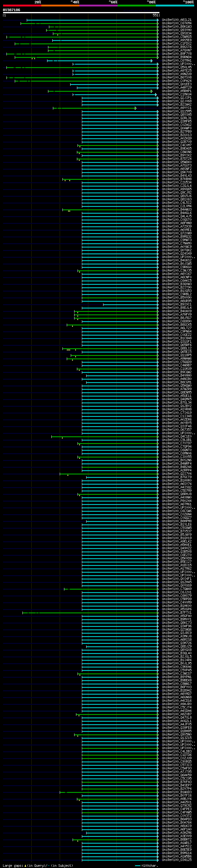
Task: Click the green ~80% identity color bar
Action: pyautogui.click(x=137, y=6)
